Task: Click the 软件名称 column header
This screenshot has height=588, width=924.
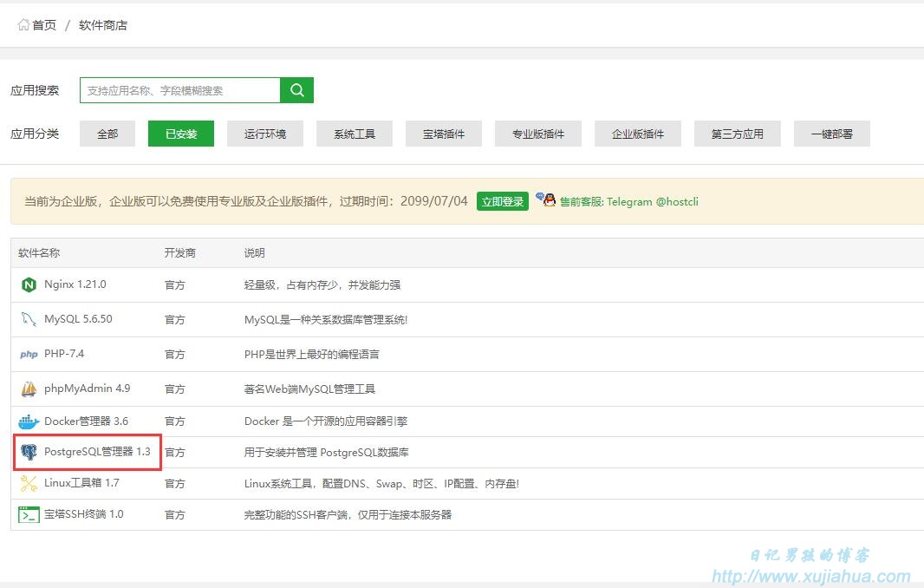Action: click(x=39, y=253)
